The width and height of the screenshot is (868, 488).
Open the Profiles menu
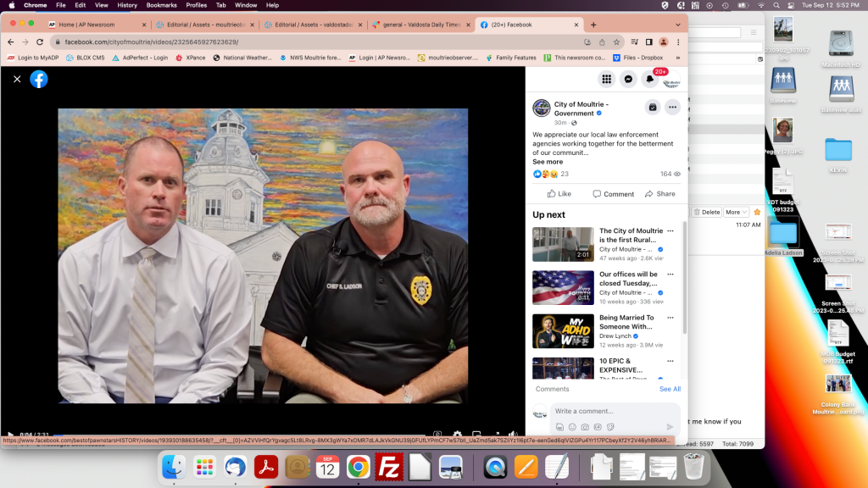pyautogui.click(x=196, y=5)
